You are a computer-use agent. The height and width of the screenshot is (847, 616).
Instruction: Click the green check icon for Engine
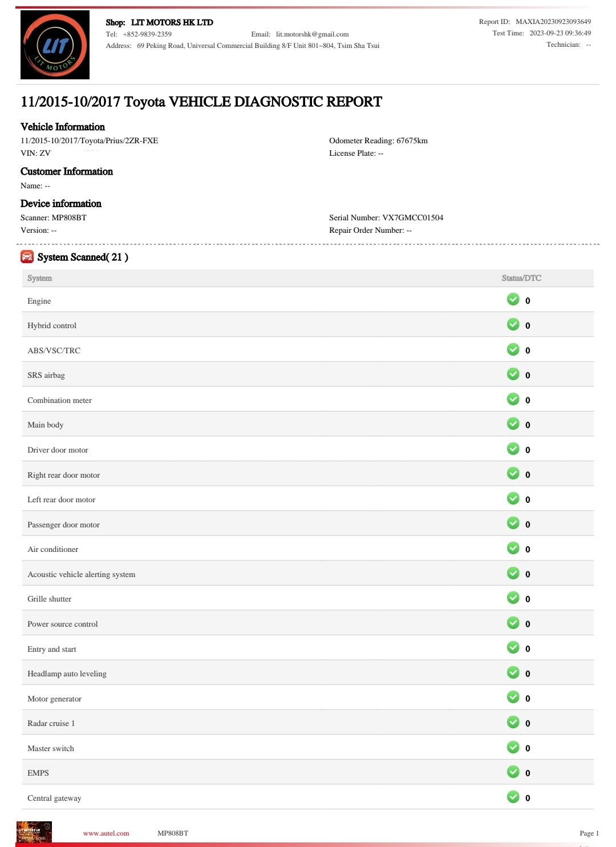click(x=513, y=300)
